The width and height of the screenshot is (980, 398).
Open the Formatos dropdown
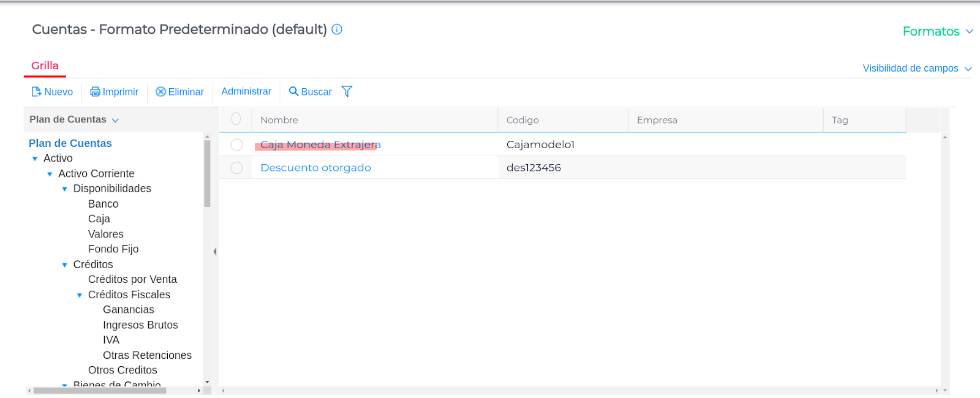[937, 31]
